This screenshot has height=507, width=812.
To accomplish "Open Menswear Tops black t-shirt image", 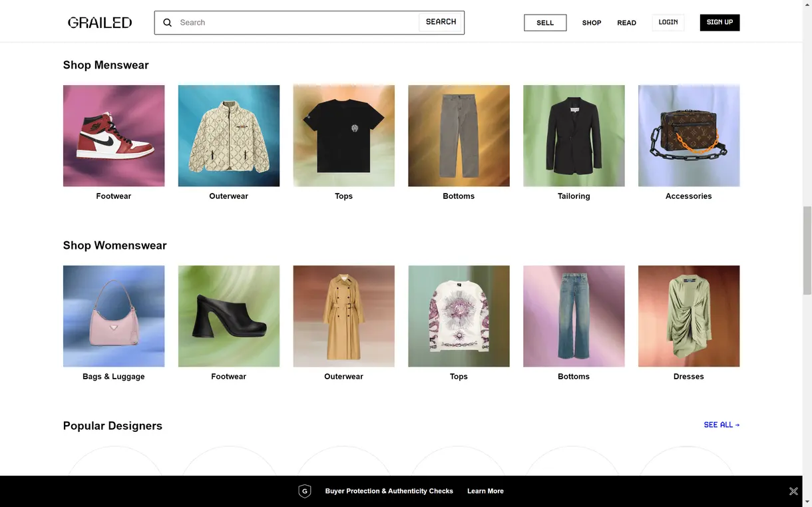I will pos(344,136).
